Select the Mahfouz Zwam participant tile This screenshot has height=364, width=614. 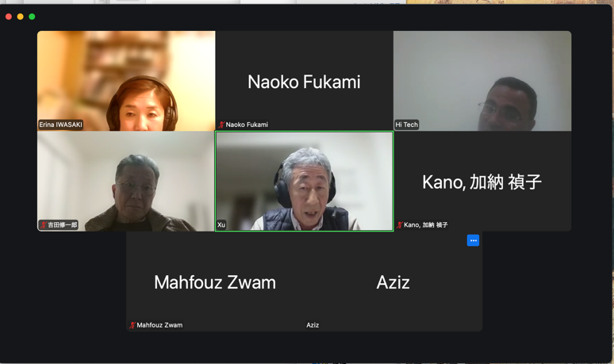tap(215, 282)
